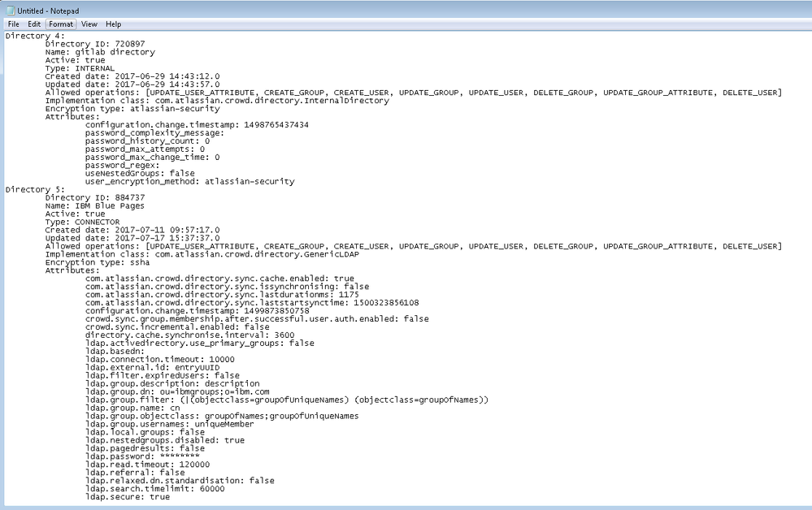This screenshot has height=510, width=812.
Task: Click 'ldap.secure: true' line
Action: tap(128, 496)
